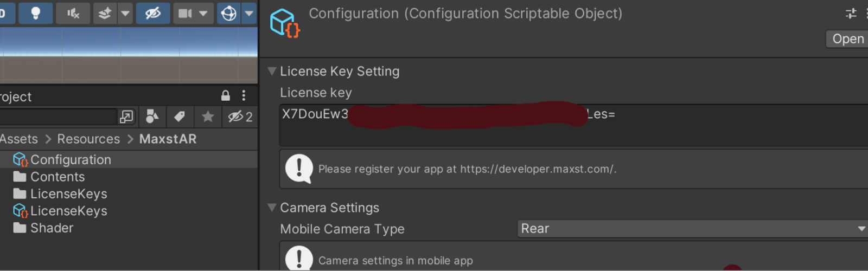Navigate to Resources in breadcrumb

pyautogui.click(x=88, y=139)
